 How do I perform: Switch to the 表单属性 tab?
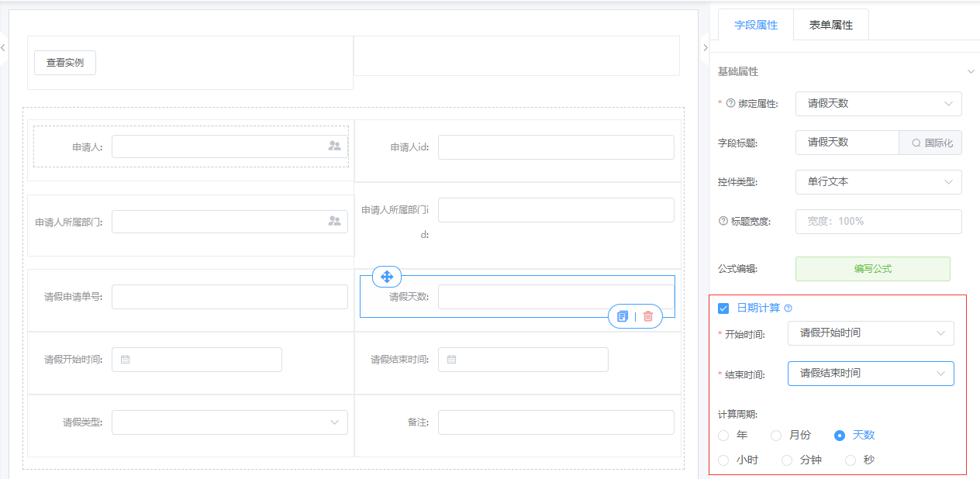pos(830,25)
